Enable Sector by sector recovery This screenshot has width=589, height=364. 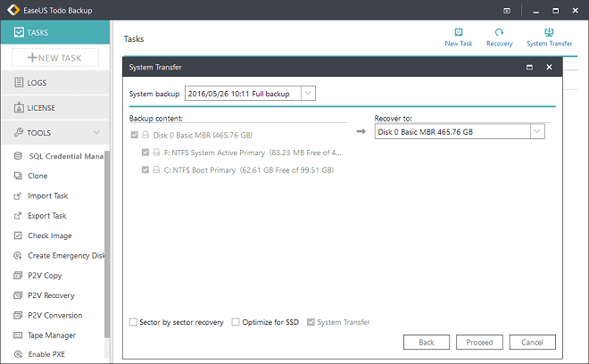click(x=133, y=322)
